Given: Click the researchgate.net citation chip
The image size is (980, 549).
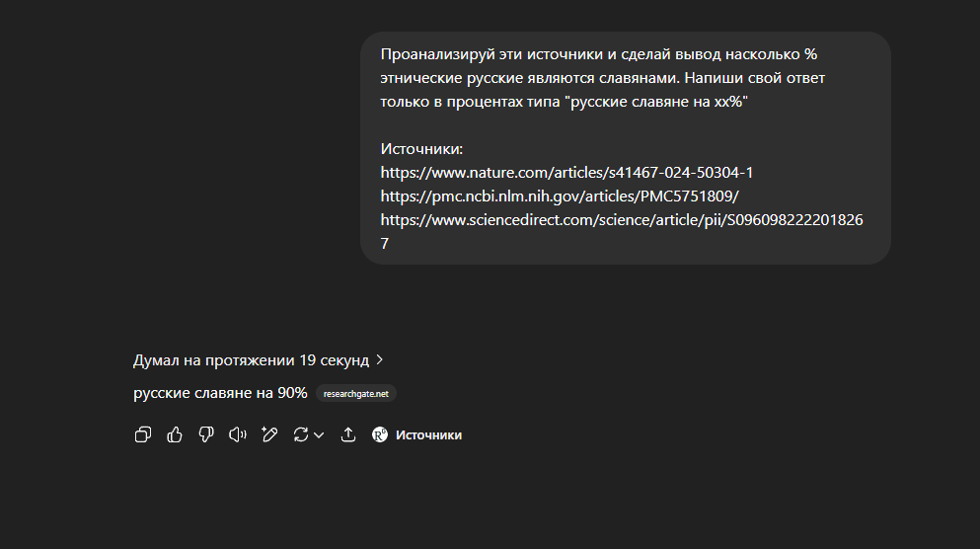Looking at the screenshot, I should (356, 393).
